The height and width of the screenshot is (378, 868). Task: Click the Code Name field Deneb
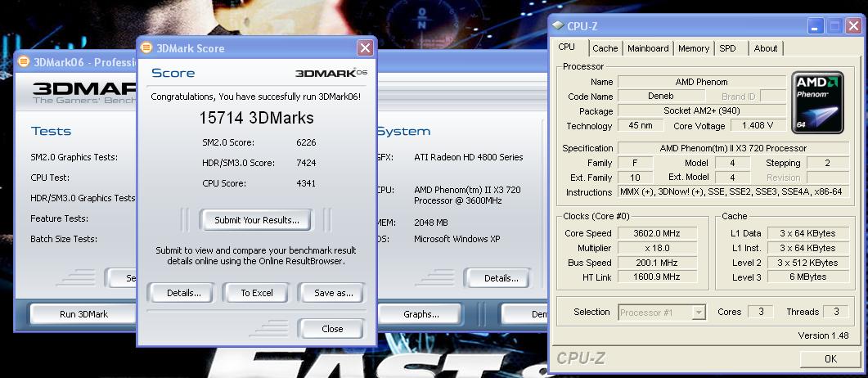[660, 97]
